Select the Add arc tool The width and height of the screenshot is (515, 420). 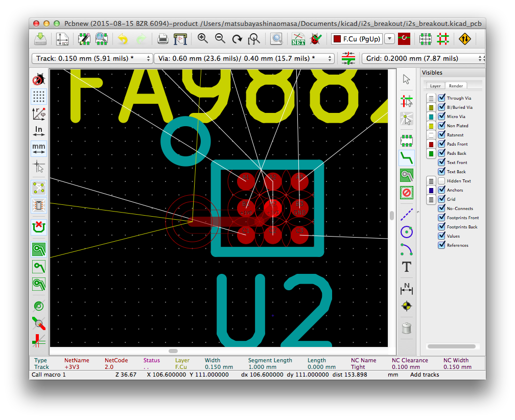(407, 249)
